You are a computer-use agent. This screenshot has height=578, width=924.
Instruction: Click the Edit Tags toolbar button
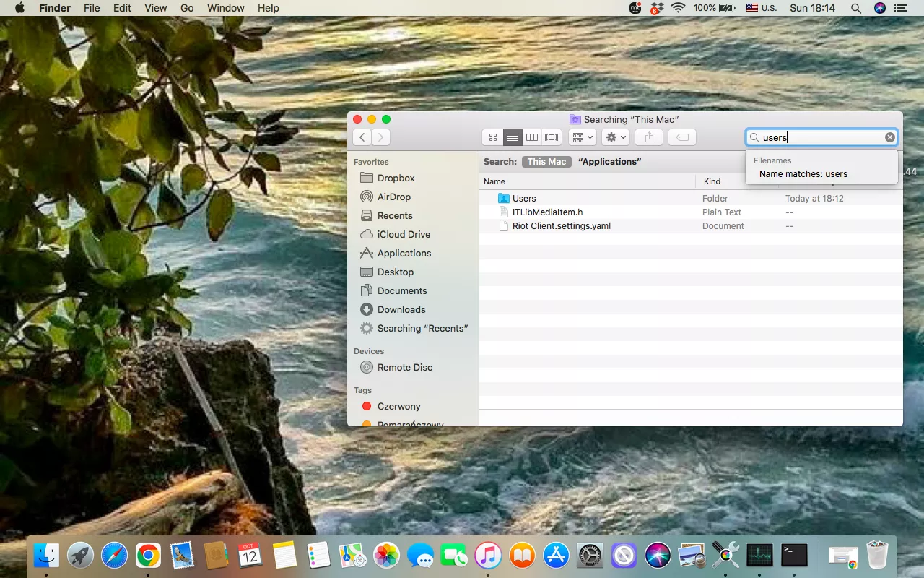click(682, 137)
